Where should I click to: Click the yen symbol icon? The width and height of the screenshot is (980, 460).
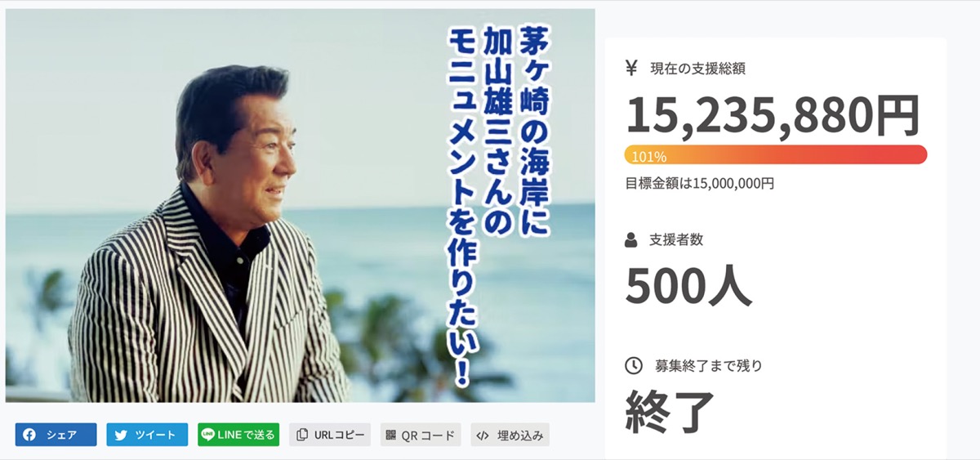tap(630, 69)
